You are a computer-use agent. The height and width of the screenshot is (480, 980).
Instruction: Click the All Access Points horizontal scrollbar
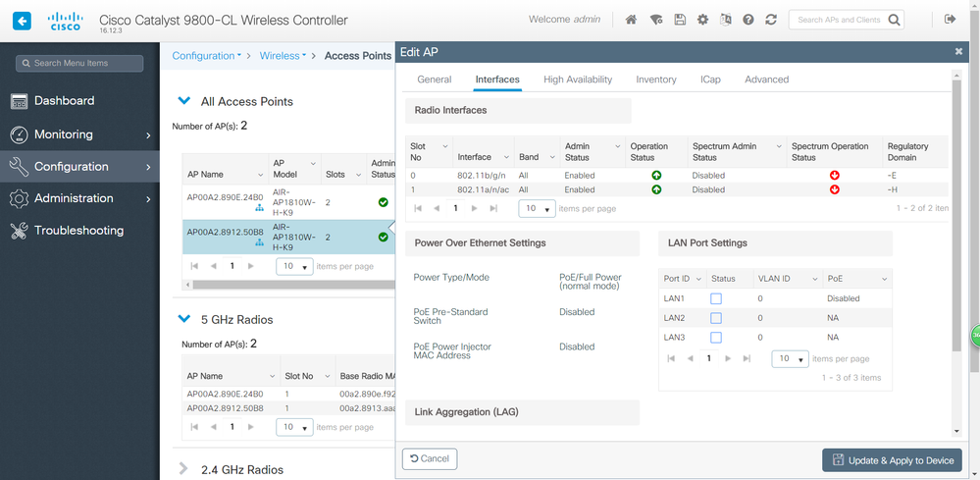tap(293, 285)
